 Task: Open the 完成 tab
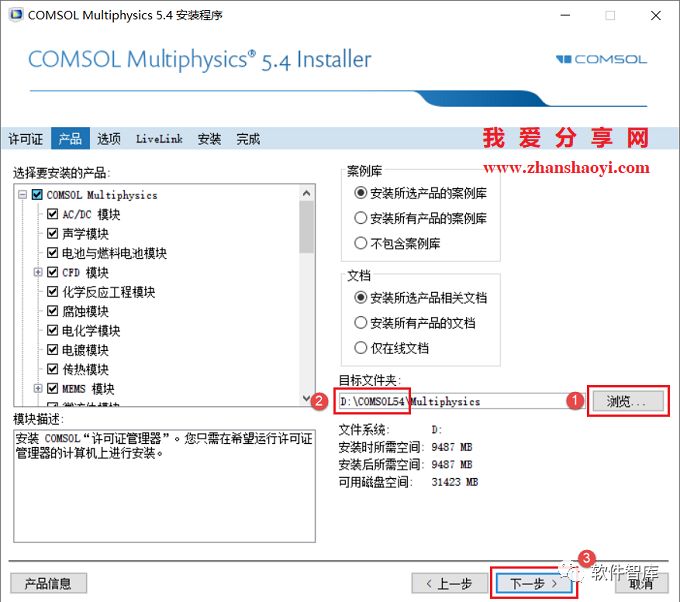[248, 139]
